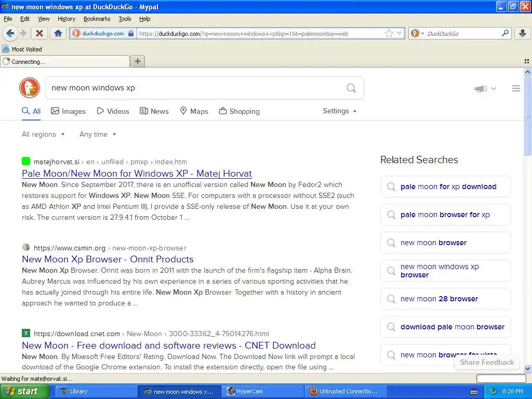Viewport: 532px width, 399px height.
Task: Open the Tools menu
Action: click(125, 19)
